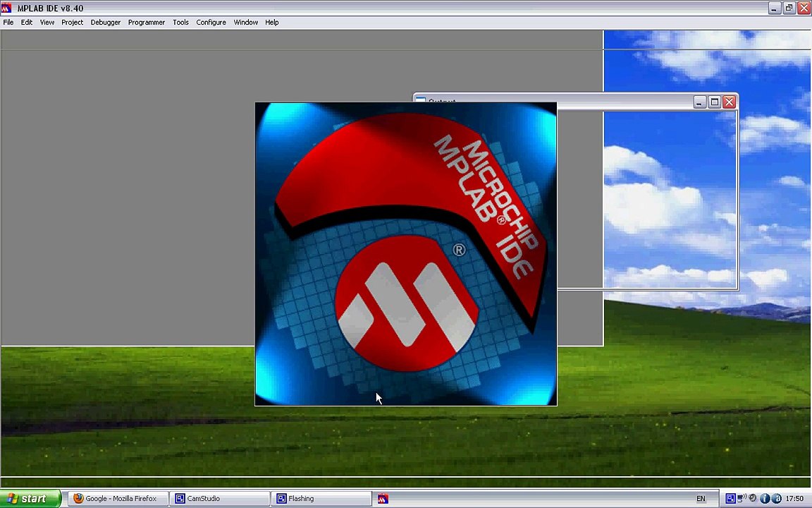Open the Window menu

click(x=246, y=23)
